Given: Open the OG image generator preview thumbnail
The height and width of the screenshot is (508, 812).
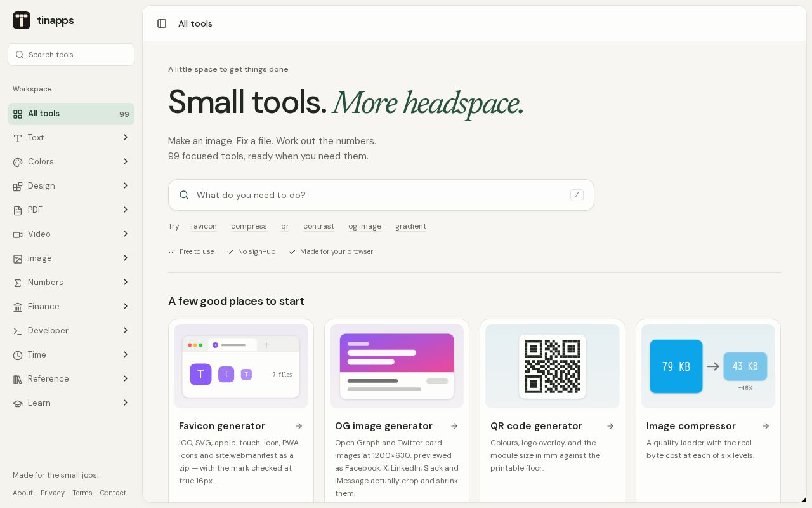Looking at the screenshot, I should 396,366.
